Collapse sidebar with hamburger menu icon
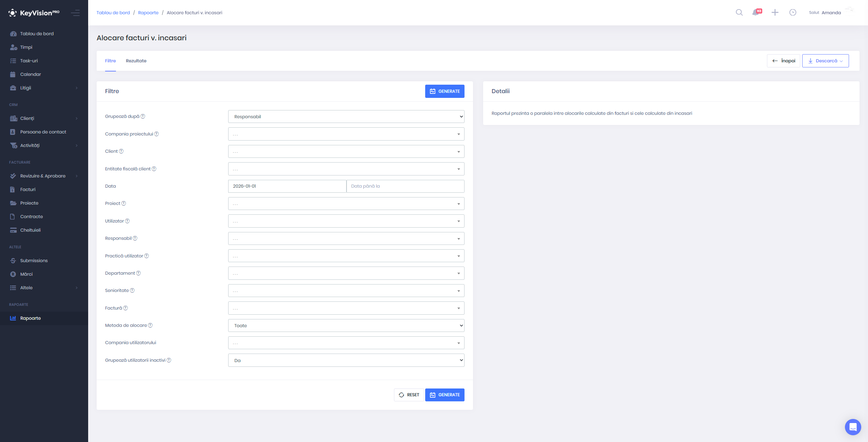The image size is (868, 442). coord(75,13)
